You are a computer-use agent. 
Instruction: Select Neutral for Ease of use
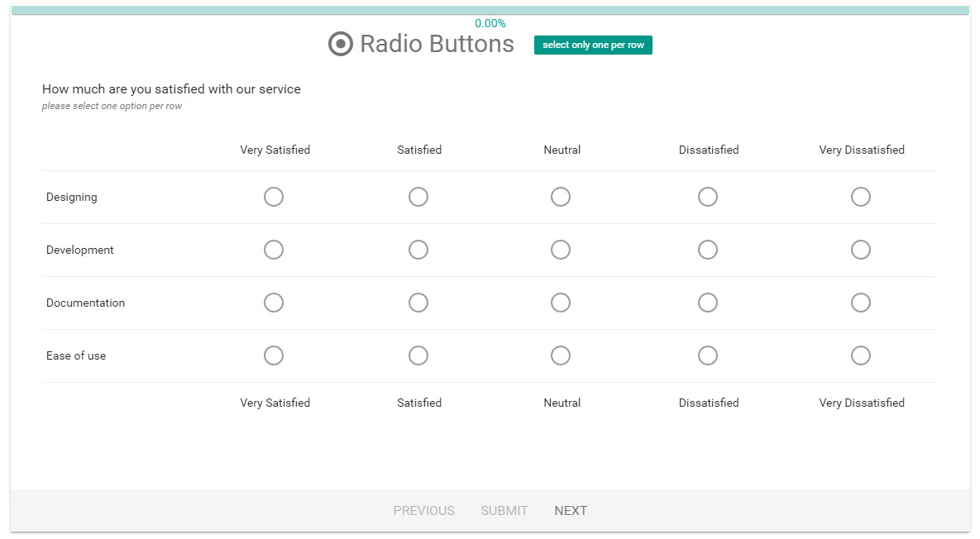point(561,355)
